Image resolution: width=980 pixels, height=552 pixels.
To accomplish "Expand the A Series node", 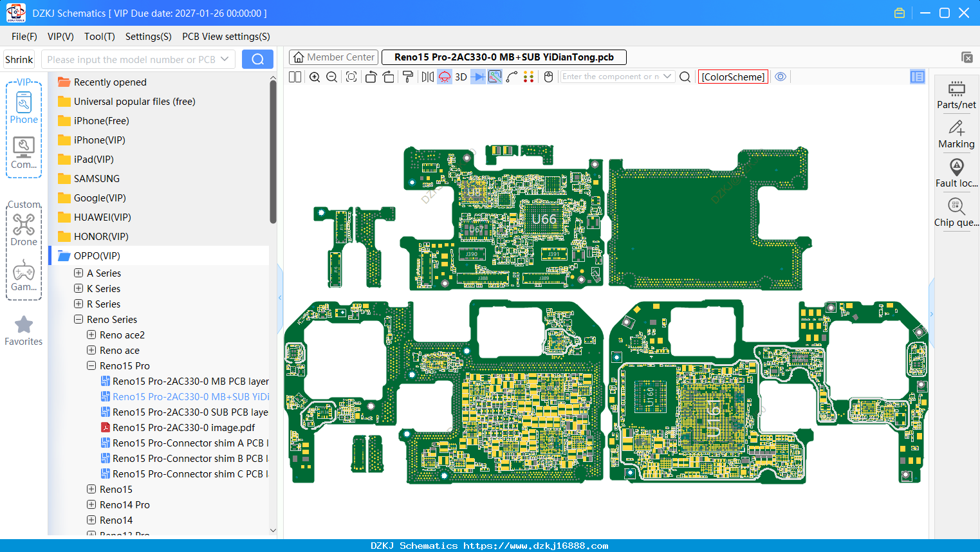I will [79, 273].
